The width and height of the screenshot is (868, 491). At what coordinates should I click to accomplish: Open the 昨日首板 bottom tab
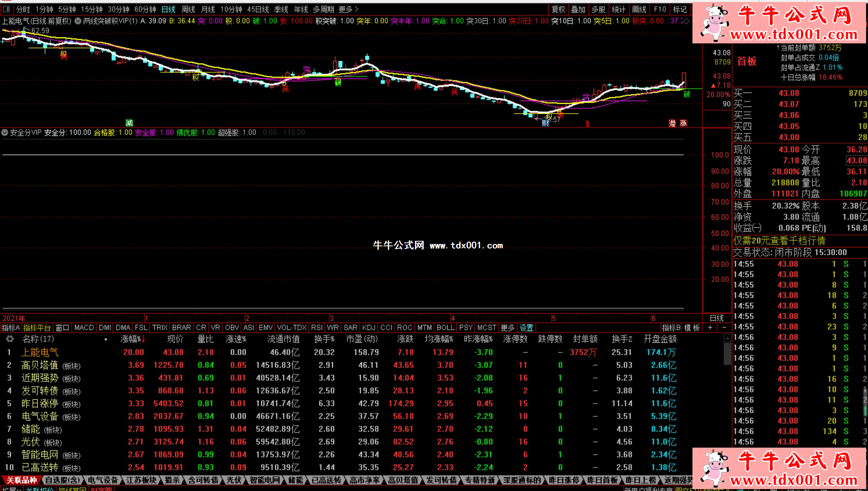602,480
